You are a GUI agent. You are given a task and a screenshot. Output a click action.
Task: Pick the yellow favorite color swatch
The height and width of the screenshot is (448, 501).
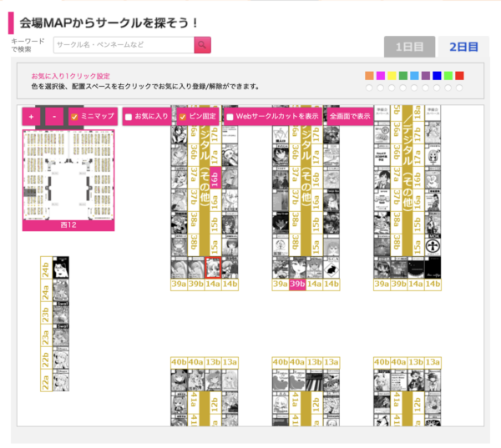392,76
